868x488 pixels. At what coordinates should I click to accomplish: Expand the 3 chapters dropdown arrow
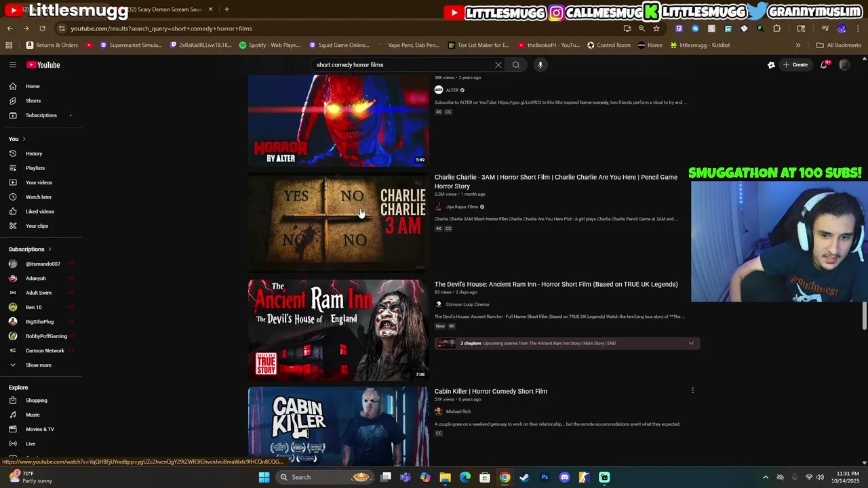coord(691,344)
